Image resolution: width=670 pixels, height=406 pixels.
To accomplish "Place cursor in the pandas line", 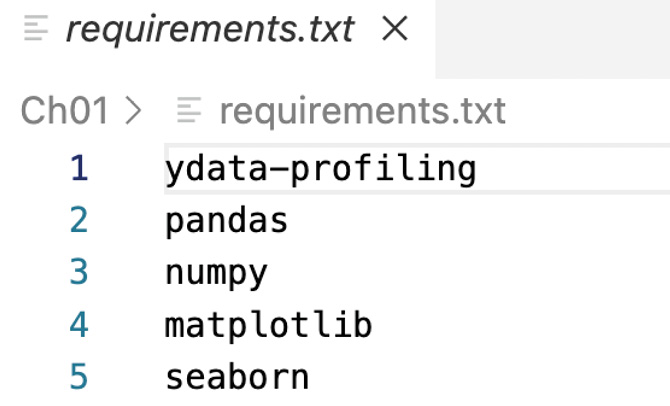I will (x=226, y=221).
